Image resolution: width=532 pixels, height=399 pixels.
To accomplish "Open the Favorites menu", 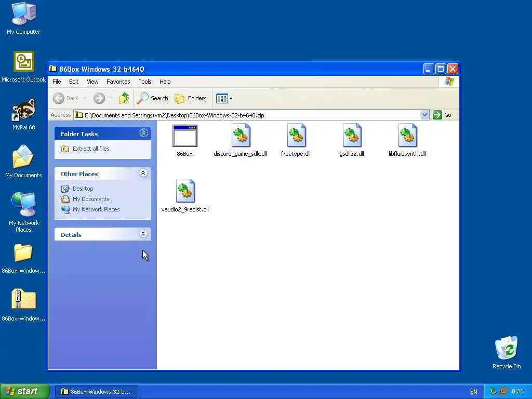I will click(118, 82).
